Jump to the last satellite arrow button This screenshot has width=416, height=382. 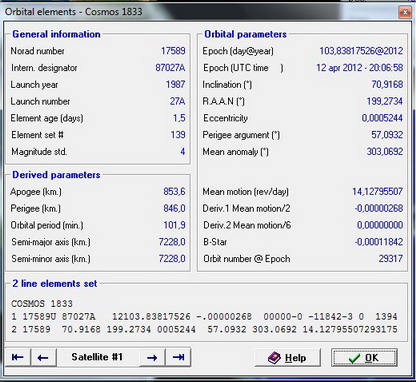click(178, 357)
